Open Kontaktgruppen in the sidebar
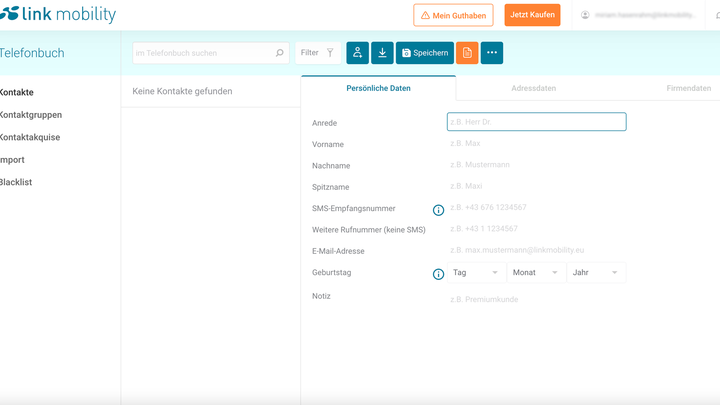The image size is (720, 405). coord(31,115)
